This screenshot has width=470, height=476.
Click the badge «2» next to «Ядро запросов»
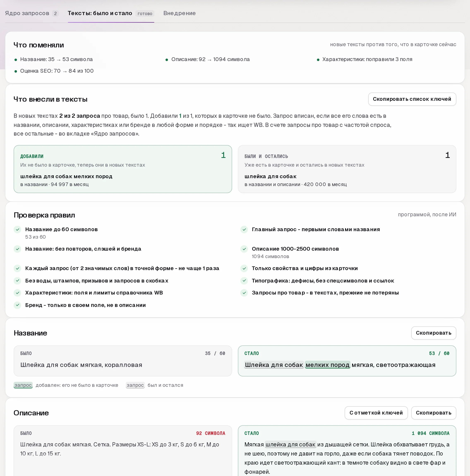pyautogui.click(x=55, y=13)
